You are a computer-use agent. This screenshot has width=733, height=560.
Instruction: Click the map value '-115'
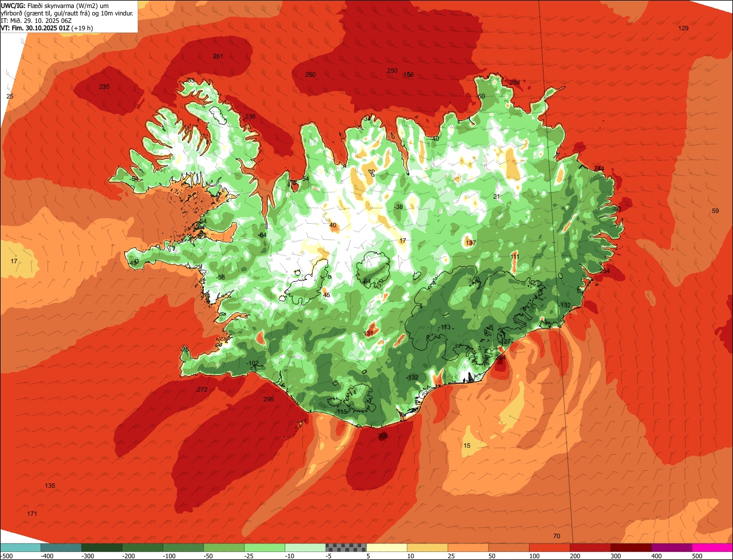tap(341, 412)
